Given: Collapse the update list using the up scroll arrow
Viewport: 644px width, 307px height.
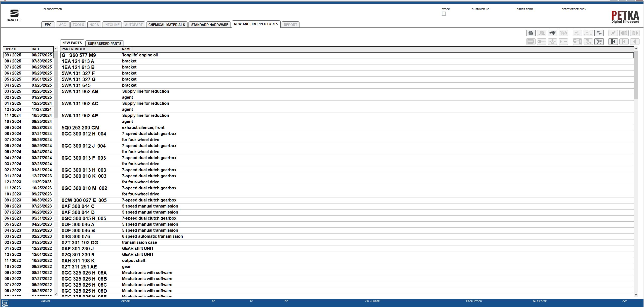Looking at the screenshot, I should (56, 49).
